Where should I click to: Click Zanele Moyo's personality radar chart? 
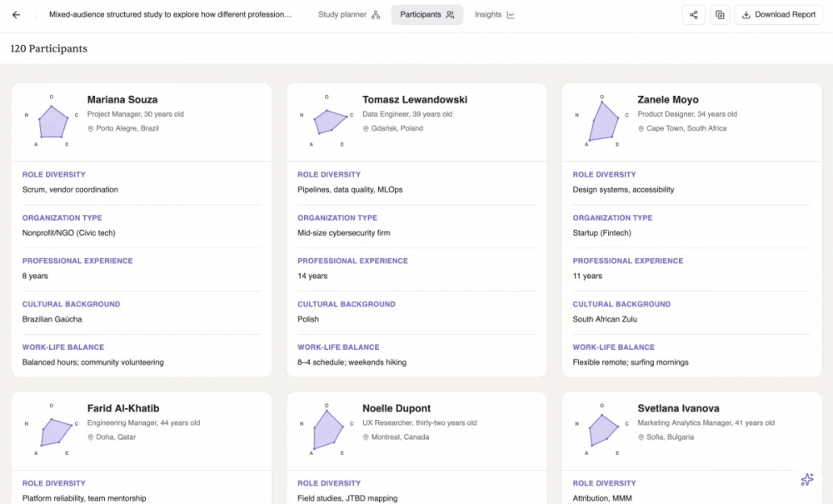[602, 121]
